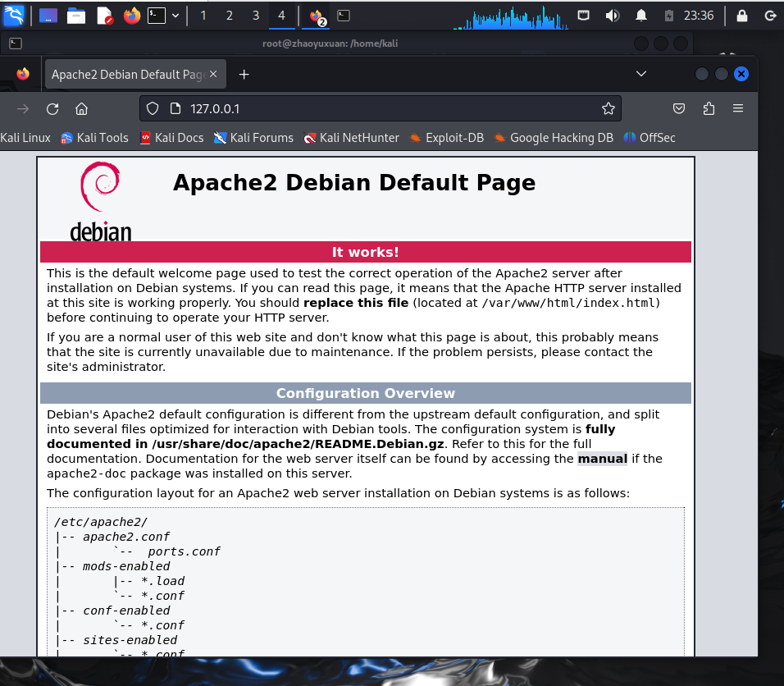The image size is (784, 686).
Task: Expand the list all tabs chevron
Action: (640, 75)
